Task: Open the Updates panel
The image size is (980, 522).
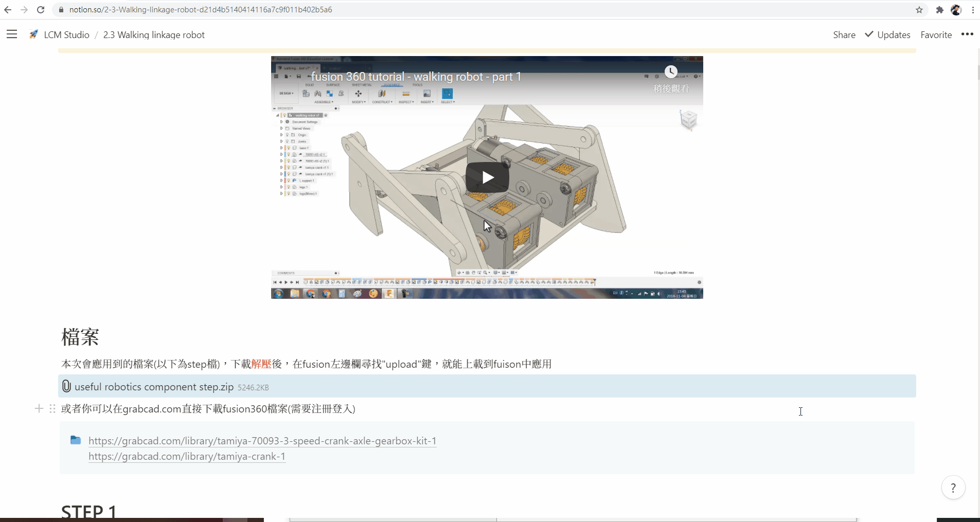Action: (x=887, y=35)
